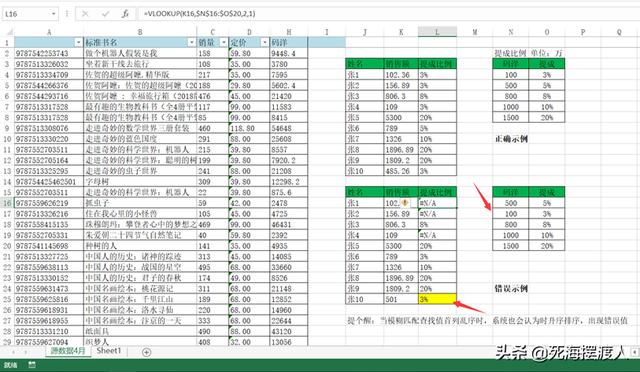The height and width of the screenshot is (372, 640).
Task: Expand the Name Box dropdown arrow
Action: 53,14
